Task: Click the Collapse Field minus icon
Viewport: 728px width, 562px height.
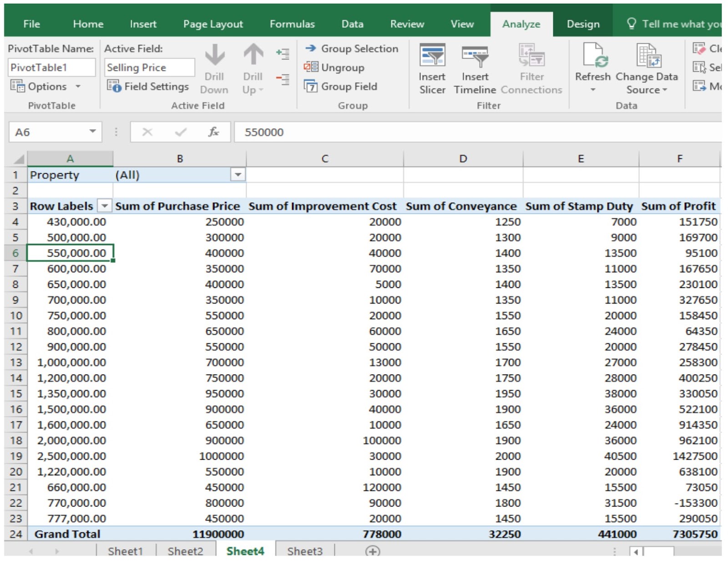Action: (283, 79)
